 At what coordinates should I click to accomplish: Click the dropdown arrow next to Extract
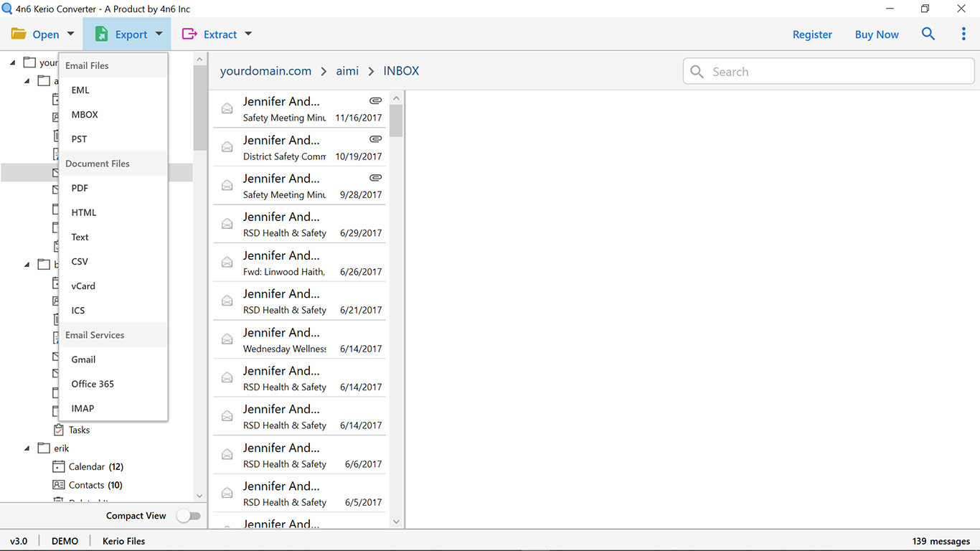coord(248,34)
